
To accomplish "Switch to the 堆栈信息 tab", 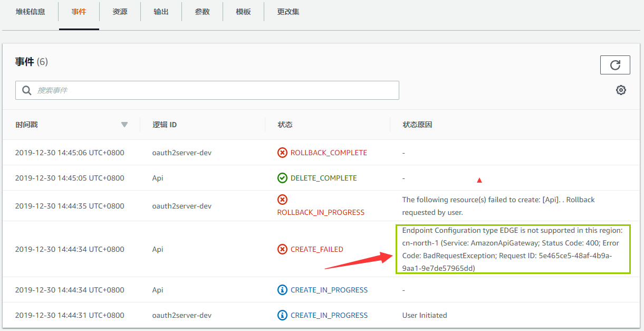I will (31, 11).
